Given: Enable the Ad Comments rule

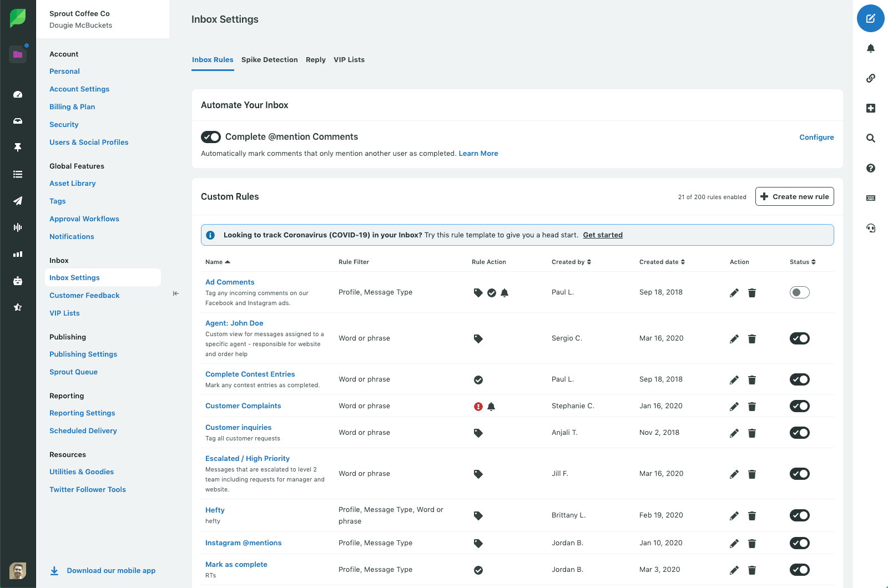Looking at the screenshot, I should tap(799, 292).
